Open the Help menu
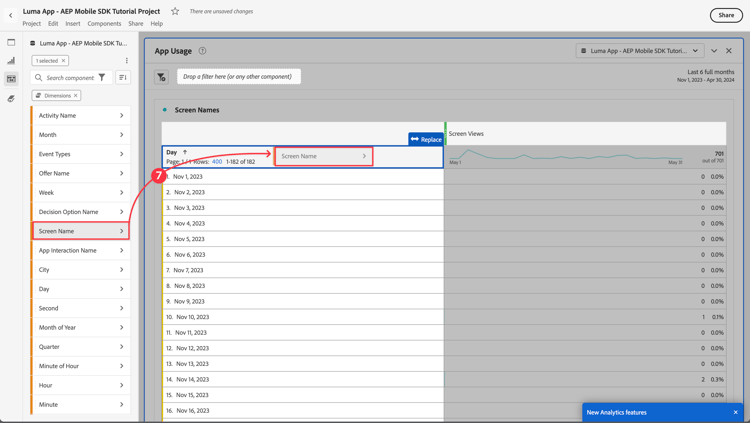This screenshot has width=750, height=423. [x=156, y=23]
